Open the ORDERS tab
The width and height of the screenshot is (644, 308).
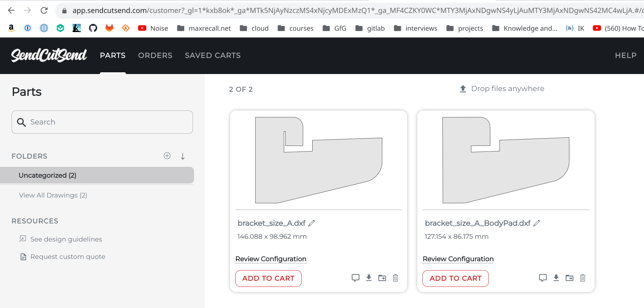(155, 55)
